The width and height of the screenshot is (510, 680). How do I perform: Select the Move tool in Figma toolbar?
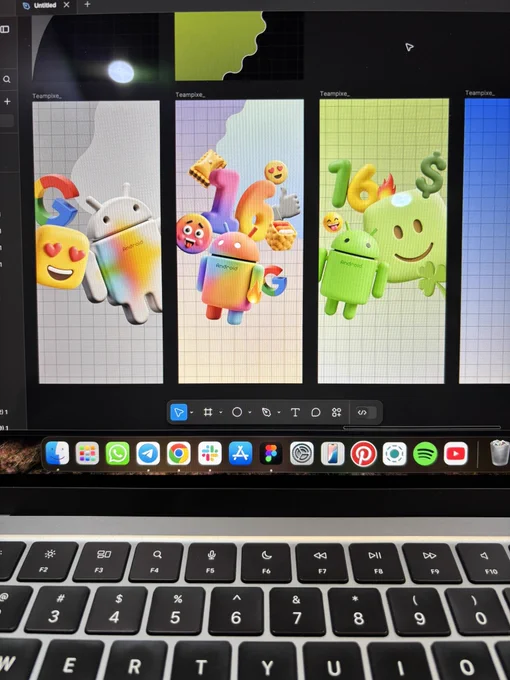pyautogui.click(x=179, y=412)
